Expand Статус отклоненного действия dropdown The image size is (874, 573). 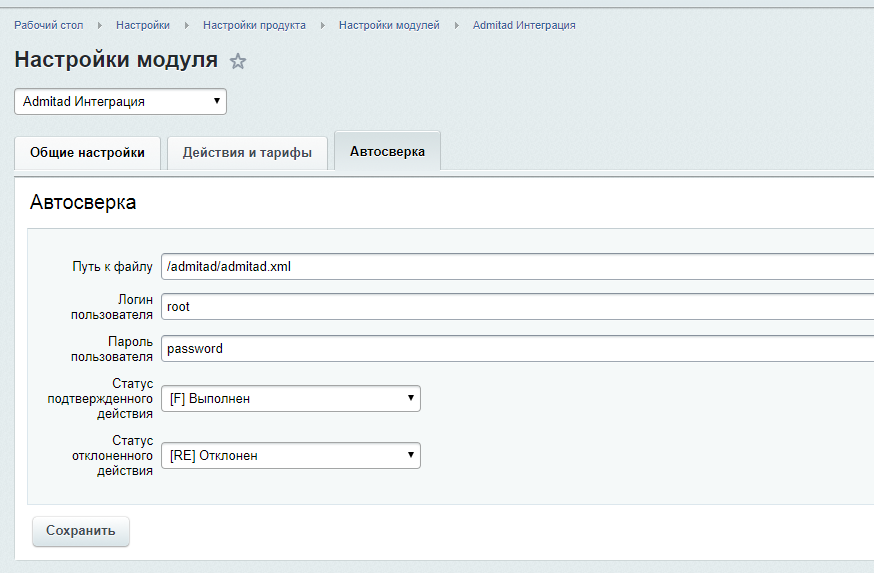pyautogui.click(x=290, y=456)
